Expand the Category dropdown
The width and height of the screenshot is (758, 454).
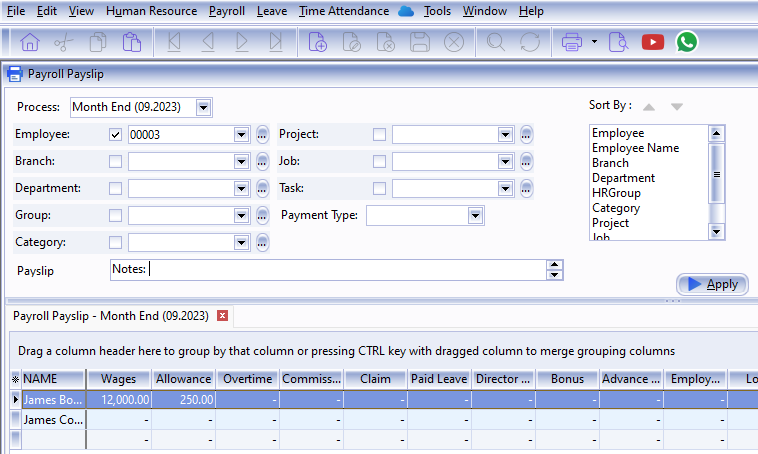tap(241, 243)
